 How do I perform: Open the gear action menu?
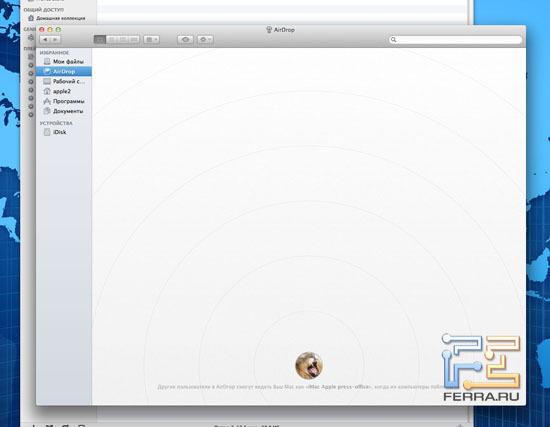[205, 40]
